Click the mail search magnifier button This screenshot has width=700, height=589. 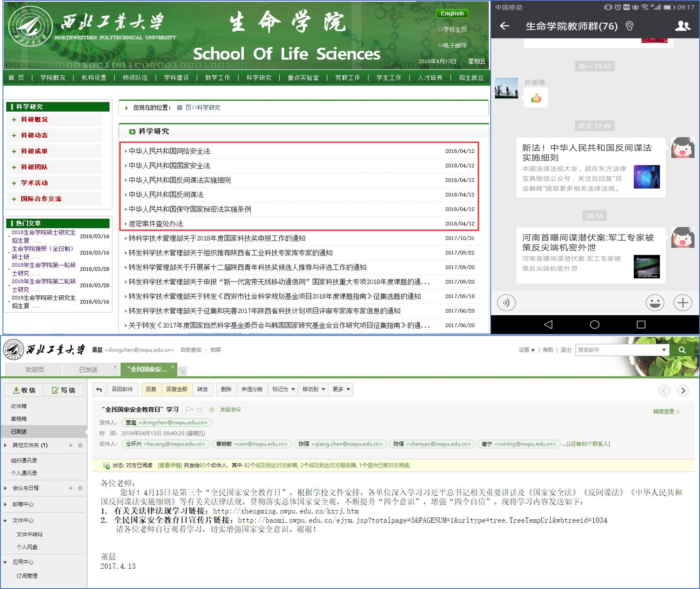click(x=682, y=350)
